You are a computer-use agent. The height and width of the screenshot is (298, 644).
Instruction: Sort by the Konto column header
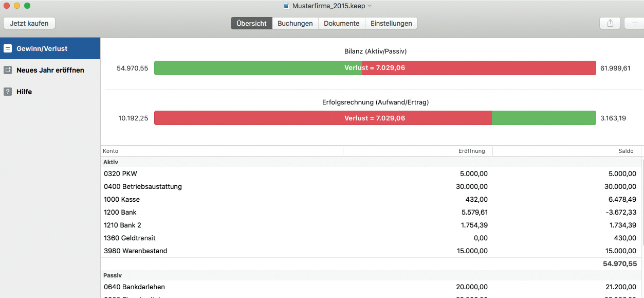pyautogui.click(x=221, y=151)
